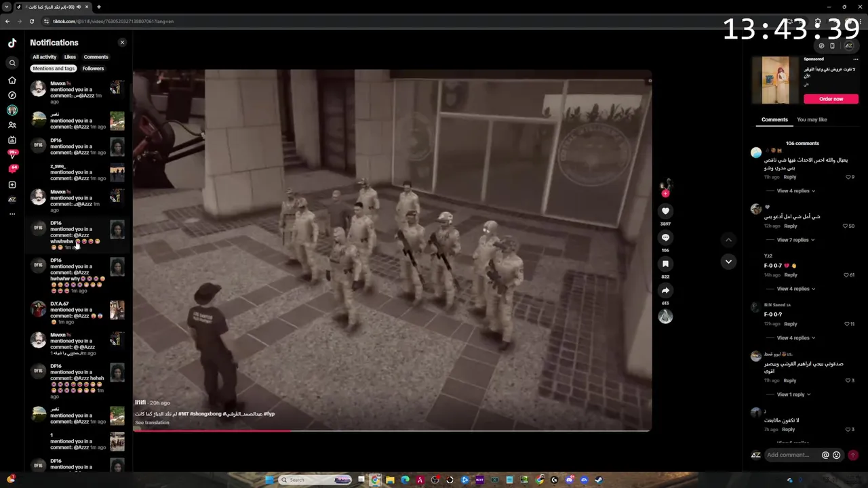The image size is (868, 488).
Task: Go to For You home icon
Action: click(12, 80)
